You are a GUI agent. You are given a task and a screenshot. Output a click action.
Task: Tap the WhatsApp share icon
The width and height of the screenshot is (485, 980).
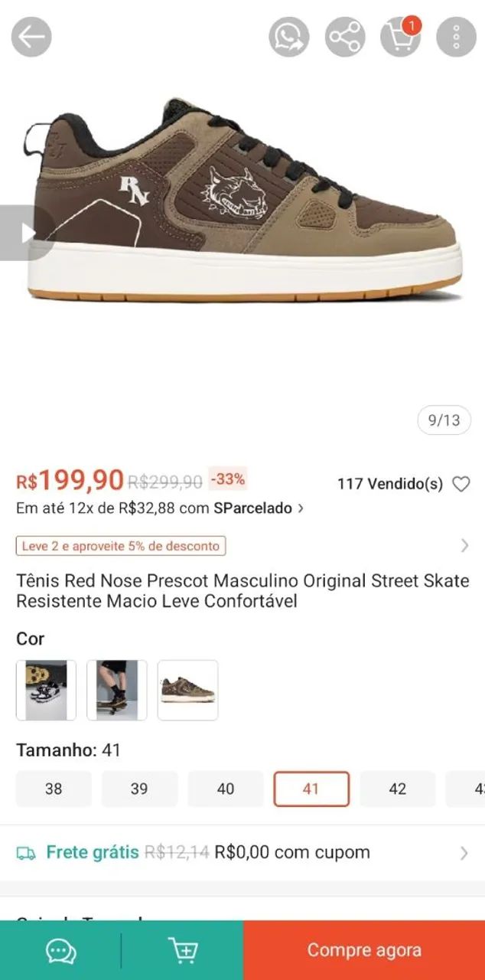288,37
